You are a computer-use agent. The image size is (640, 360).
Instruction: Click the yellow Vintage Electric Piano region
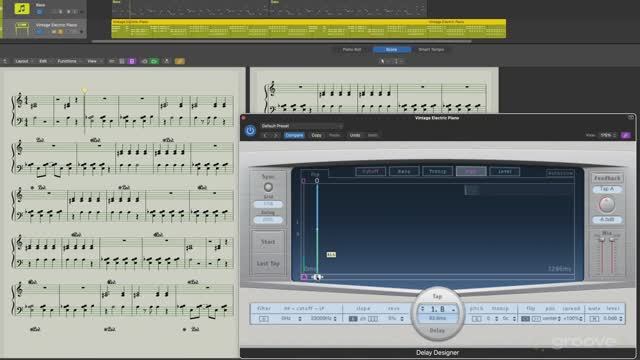click(x=309, y=29)
